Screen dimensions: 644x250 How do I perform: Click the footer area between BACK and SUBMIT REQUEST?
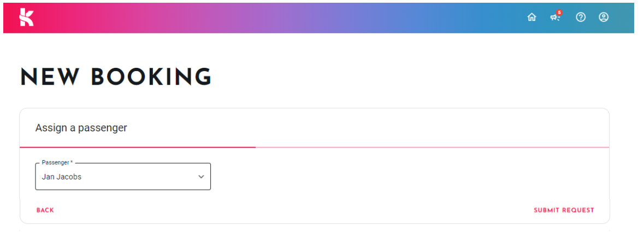click(x=294, y=210)
